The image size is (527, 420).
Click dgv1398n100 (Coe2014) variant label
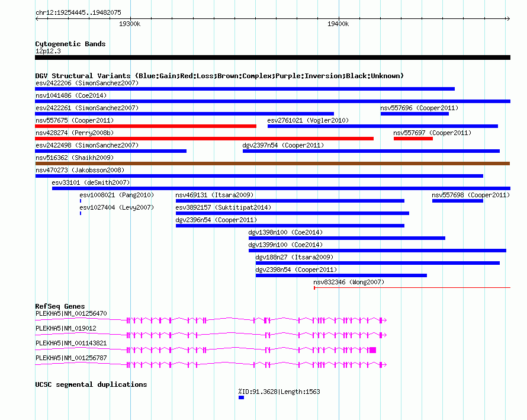click(285, 232)
